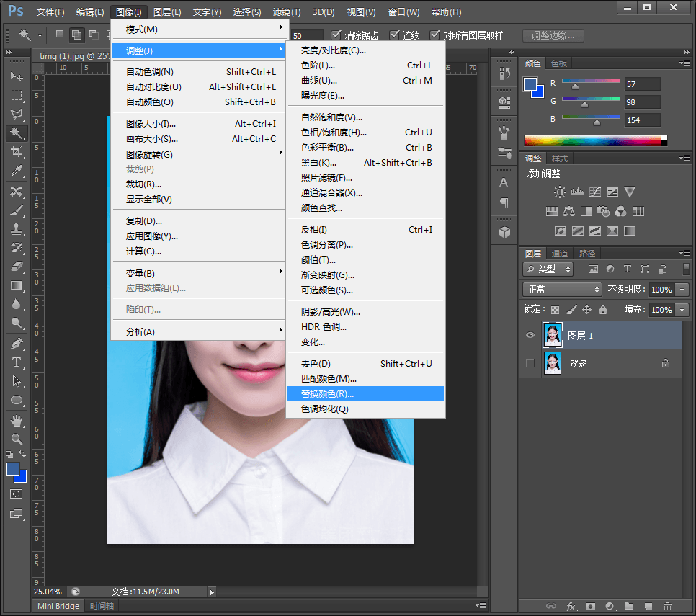
Task: Expand the 图像旋转(G) submenu
Action: pos(198,154)
